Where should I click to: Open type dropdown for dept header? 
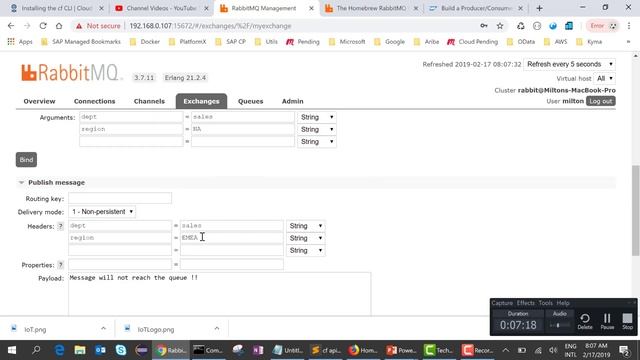pos(306,226)
